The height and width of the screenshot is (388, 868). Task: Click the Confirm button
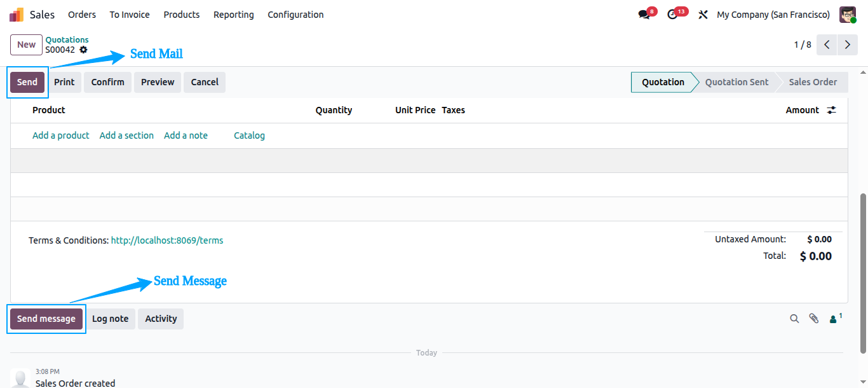pos(107,82)
